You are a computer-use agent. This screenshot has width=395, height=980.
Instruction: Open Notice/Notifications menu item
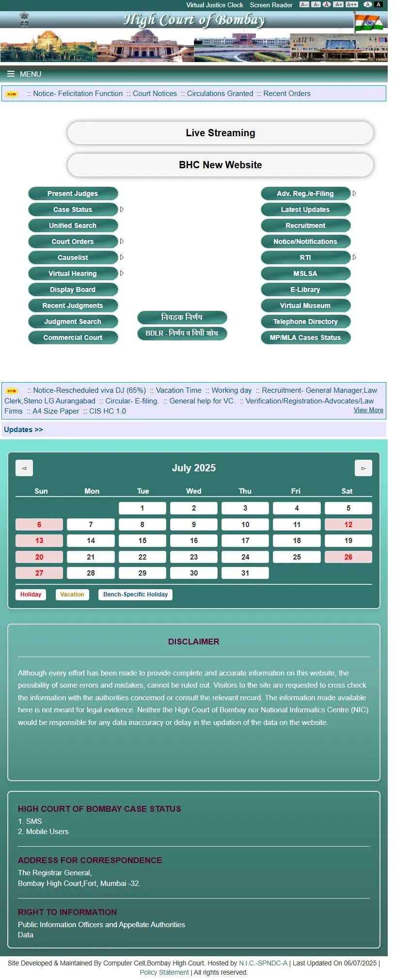pyautogui.click(x=306, y=241)
